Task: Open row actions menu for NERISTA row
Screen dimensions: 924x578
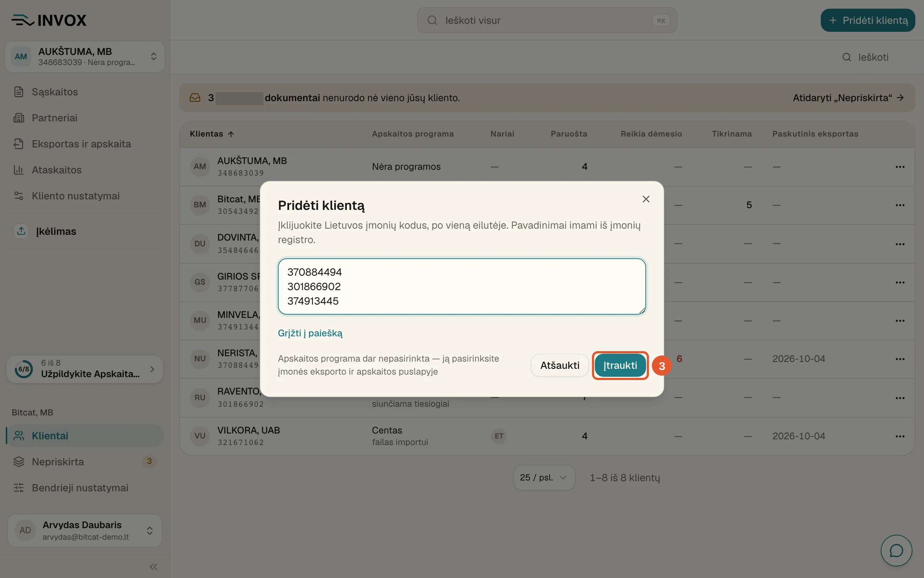Action: (900, 359)
